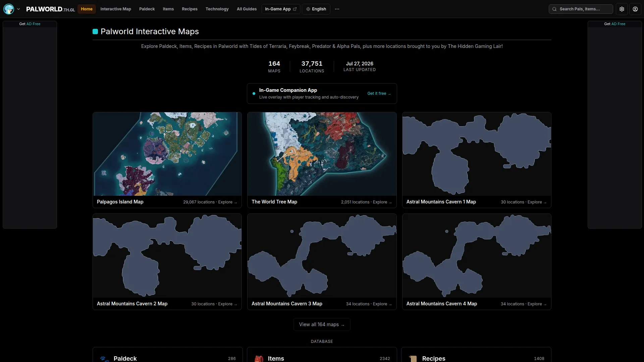This screenshot has width=644, height=362.
Task: Click the Astral Mountains Cavern 1 Map title
Action: (441, 202)
